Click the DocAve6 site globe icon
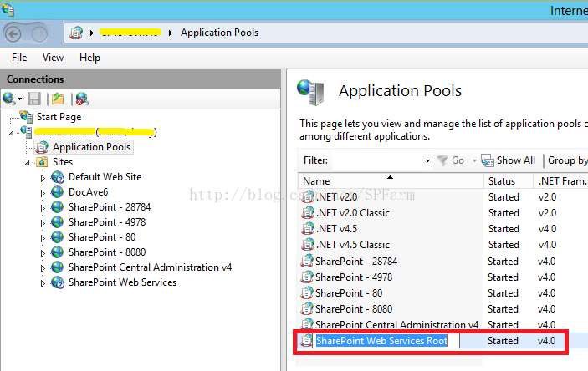This screenshot has width=588, height=371. pos(58,192)
